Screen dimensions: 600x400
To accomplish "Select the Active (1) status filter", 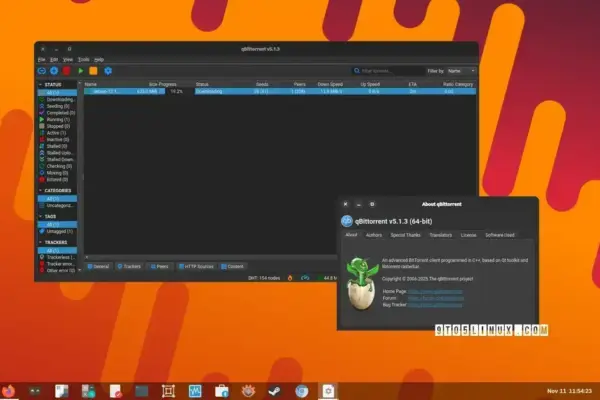I will tap(57, 133).
